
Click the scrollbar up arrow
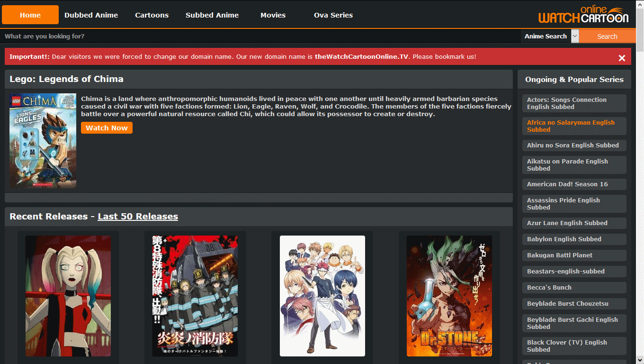tap(640, 4)
